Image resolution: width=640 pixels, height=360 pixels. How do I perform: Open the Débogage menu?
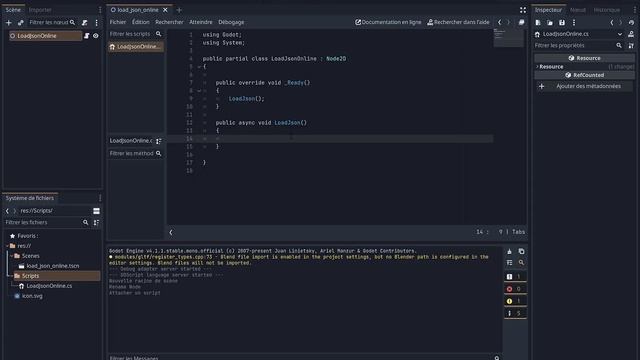coord(231,22)
